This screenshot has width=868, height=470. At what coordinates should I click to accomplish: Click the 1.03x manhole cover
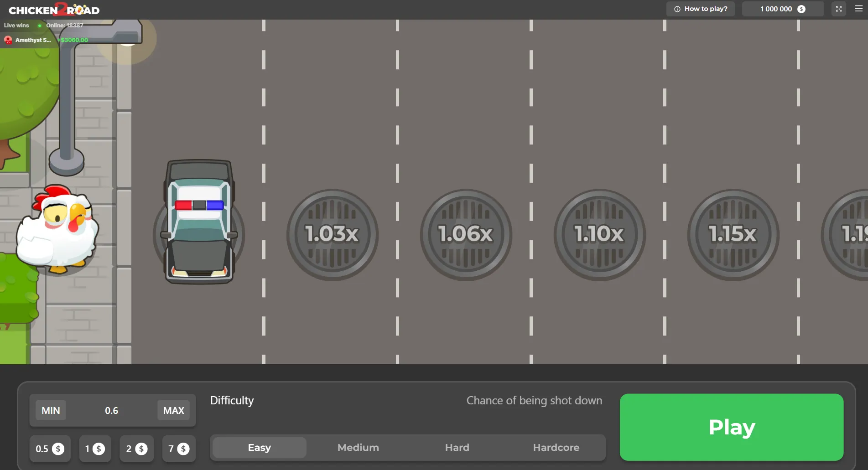coord(332,235)
